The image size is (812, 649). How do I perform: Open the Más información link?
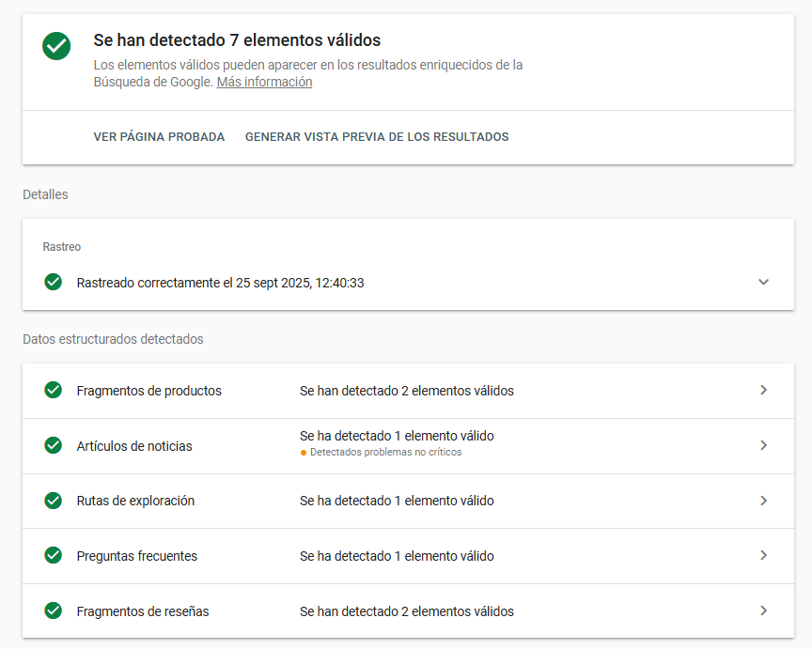264,82
